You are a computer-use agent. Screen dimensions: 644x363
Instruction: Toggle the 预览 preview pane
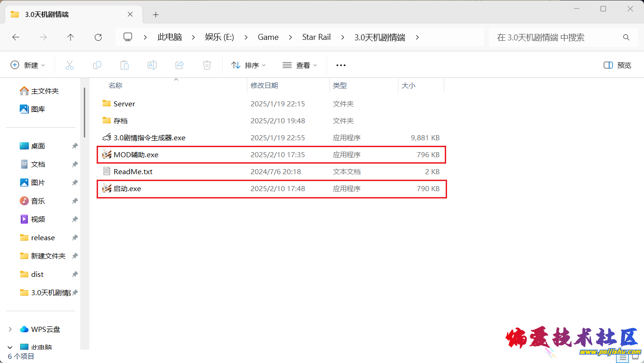click(x=617, y=65)
